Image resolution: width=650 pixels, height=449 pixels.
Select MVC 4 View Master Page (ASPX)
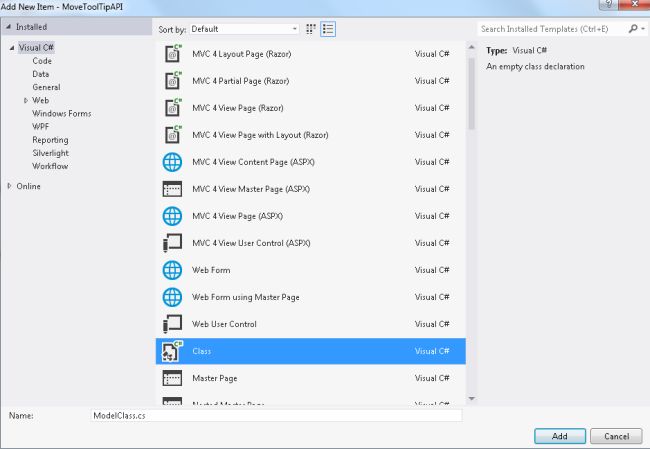pyautogui.click(x=310, y=189)
